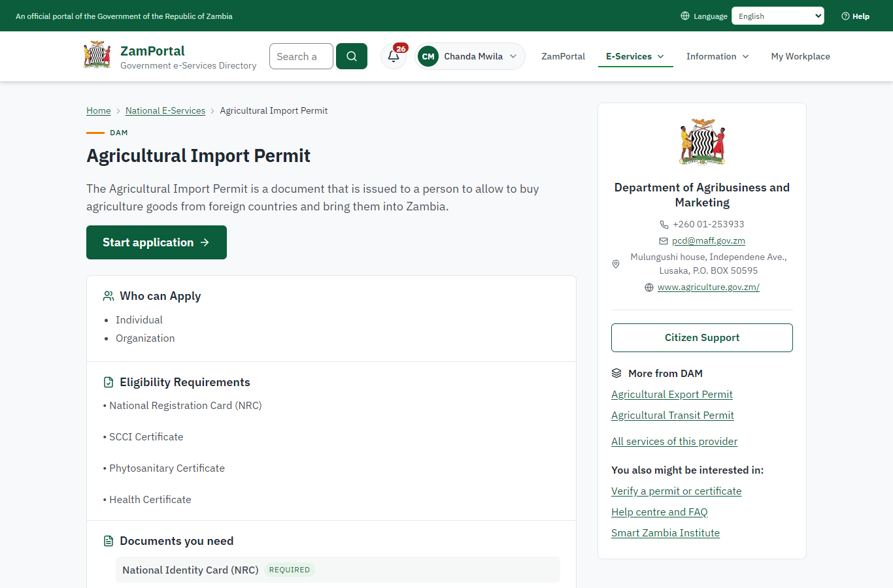Click the ZamPortal coat of arms logo
893x588 pixels.
[x=97, y=56]
